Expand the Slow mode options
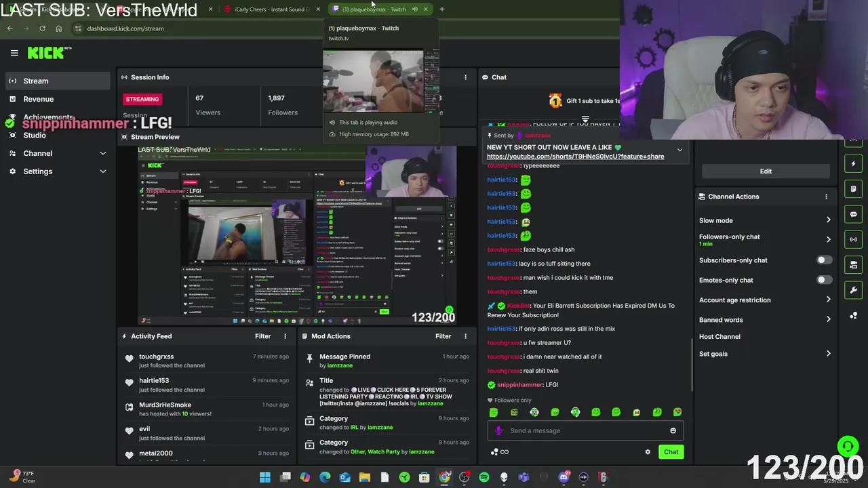Screen dimensions: 868x488 pyautogui.click(x=765, y=220)
